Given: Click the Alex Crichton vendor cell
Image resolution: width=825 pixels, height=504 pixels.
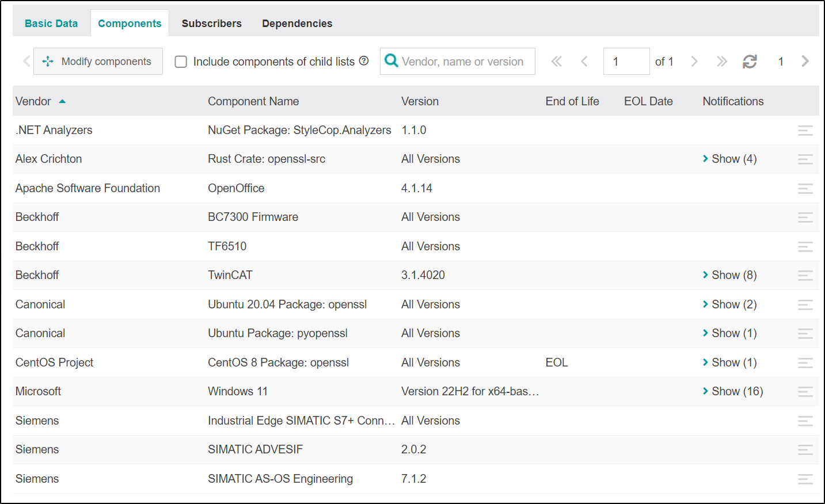Looking at the screenshot, I should click(x=49, y=159).
